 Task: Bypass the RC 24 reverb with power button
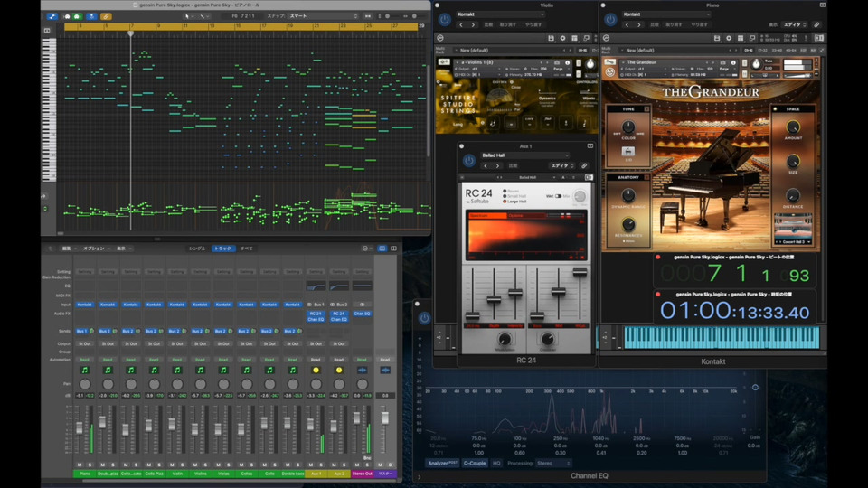click(468, 161)
